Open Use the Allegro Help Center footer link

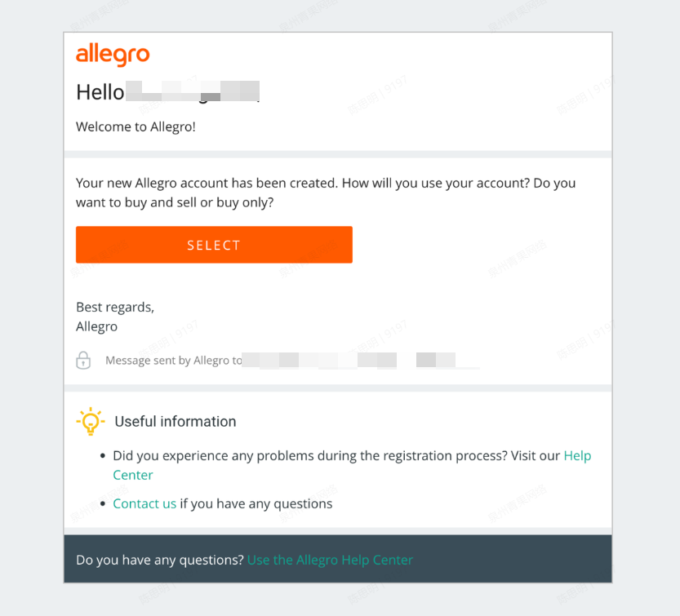pos(330,560)
